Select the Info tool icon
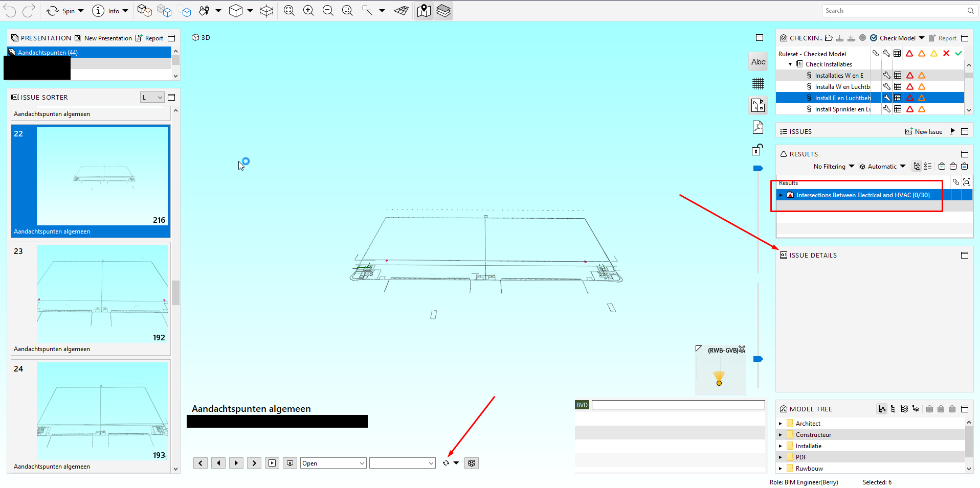Viewport: 980px width, 488px height. tap(98, 11)
